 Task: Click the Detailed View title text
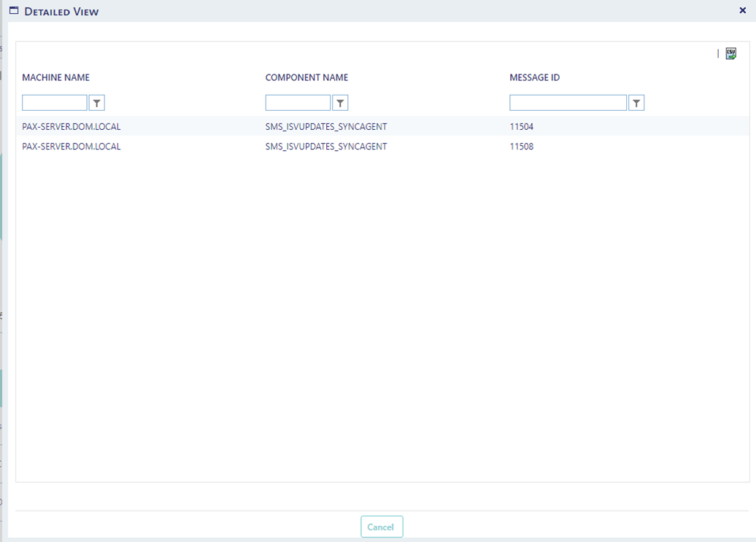pos(62,12)
